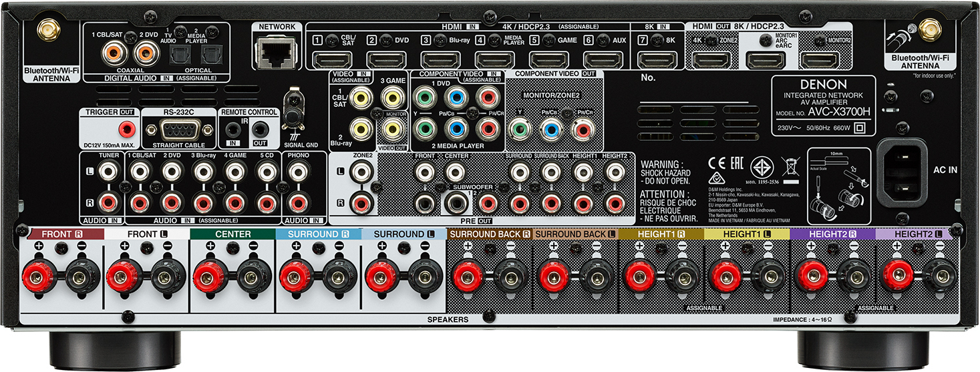Click component 1 DVD blue Pb/Cb jack
This screenshot has height=372, width=980.
pos(455,99)
